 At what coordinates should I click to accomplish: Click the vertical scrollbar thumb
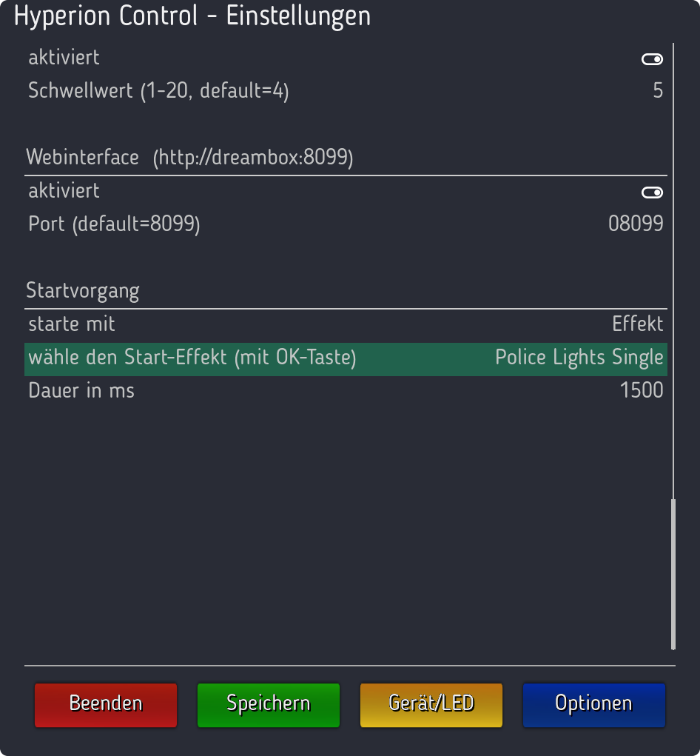pos(673,574)
